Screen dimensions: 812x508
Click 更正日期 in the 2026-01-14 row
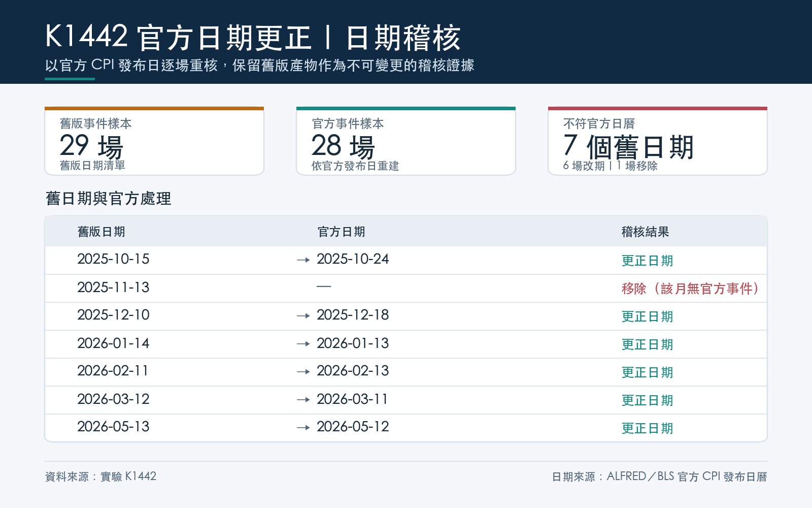pos(647,344)
